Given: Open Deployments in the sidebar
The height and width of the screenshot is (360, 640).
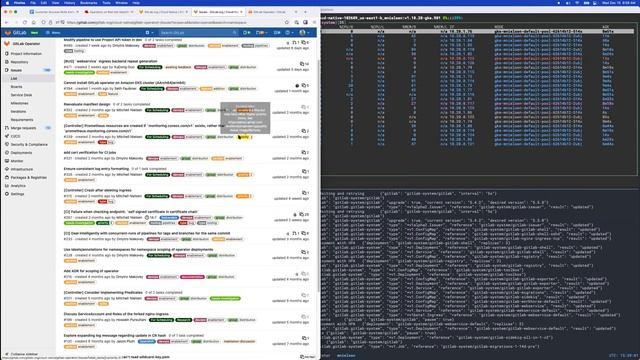Looking at the screenshot, I should tap(21, 153).
